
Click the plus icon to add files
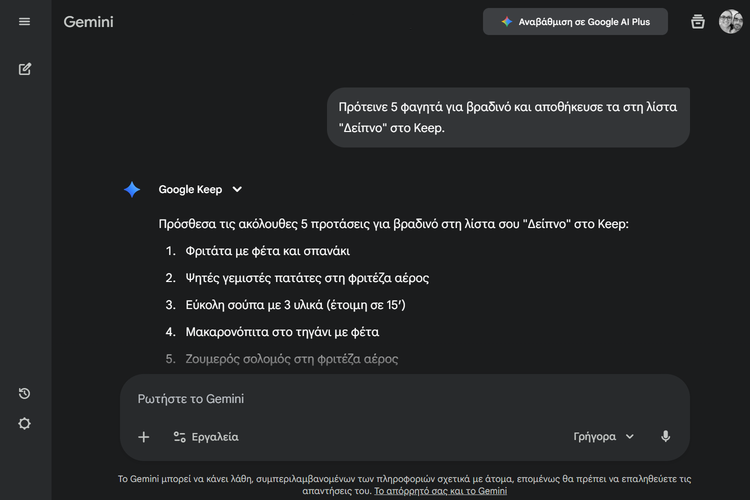pyautogui.click(x=143, y=437)
